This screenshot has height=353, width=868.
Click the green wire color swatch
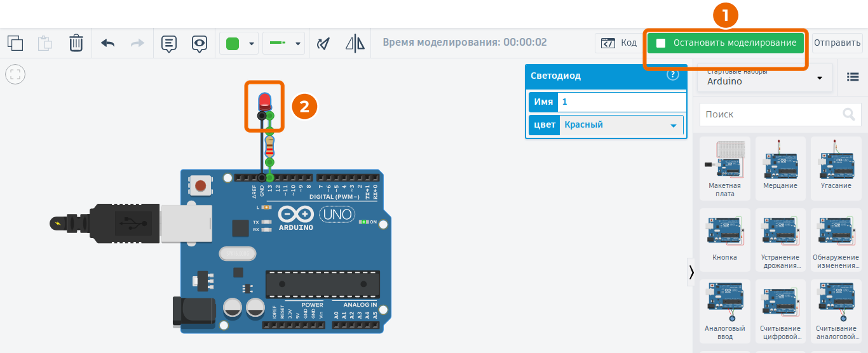coord(233,43)
